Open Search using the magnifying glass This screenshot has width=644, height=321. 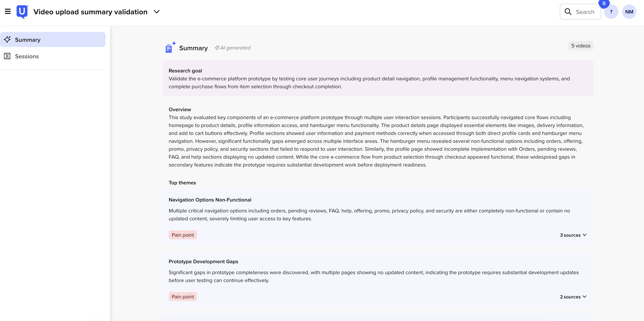[568, 11]
